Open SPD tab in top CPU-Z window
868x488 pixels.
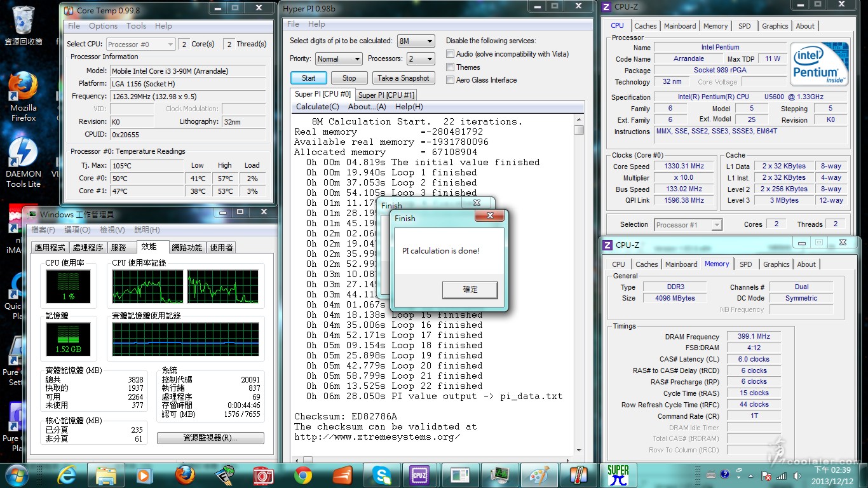(x=744, y=26)
